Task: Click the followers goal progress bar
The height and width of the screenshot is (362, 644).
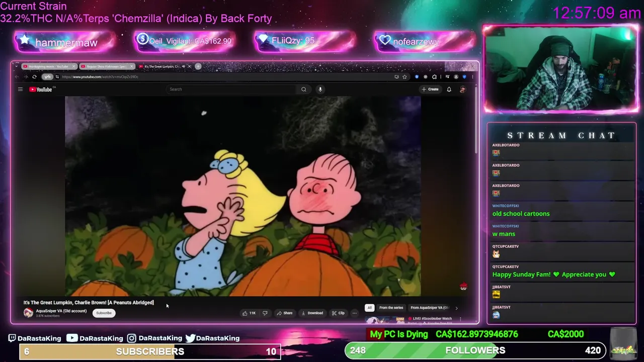Action: pos(475,350)
